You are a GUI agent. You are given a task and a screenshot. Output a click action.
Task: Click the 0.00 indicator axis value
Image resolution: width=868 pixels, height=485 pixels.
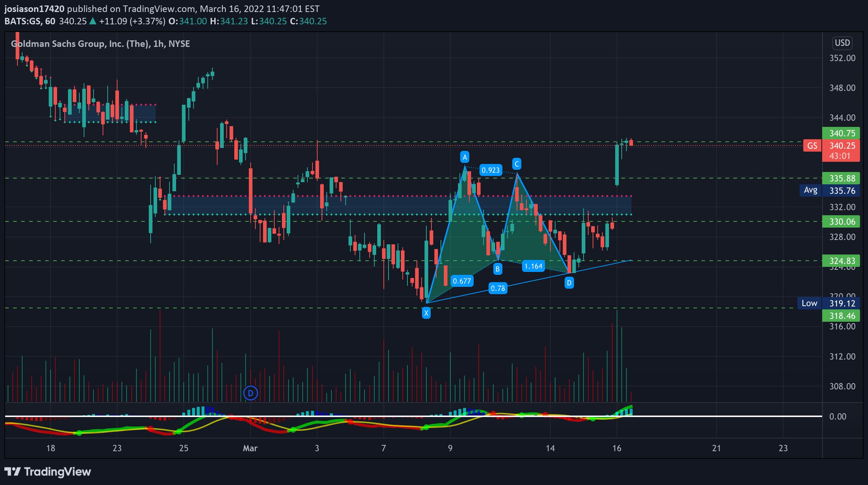(x=837, y=416)
